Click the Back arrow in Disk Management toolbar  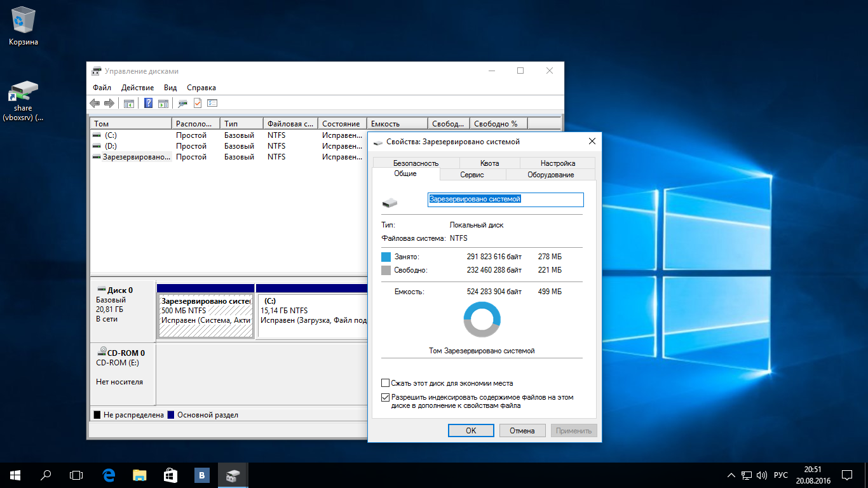[95, 103]
